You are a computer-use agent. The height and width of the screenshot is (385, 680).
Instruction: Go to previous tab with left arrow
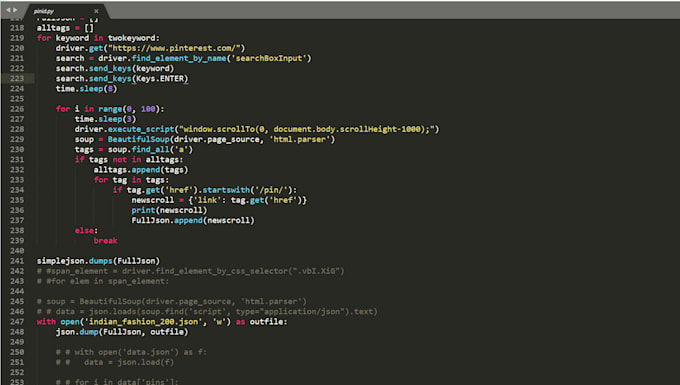pyautogui.click(x=8, y=10)
